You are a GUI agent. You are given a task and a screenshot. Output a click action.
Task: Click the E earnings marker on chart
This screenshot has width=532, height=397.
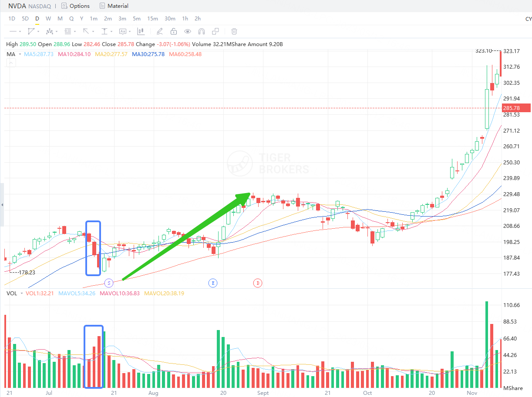pyautogui.click(x=213, y=283)
